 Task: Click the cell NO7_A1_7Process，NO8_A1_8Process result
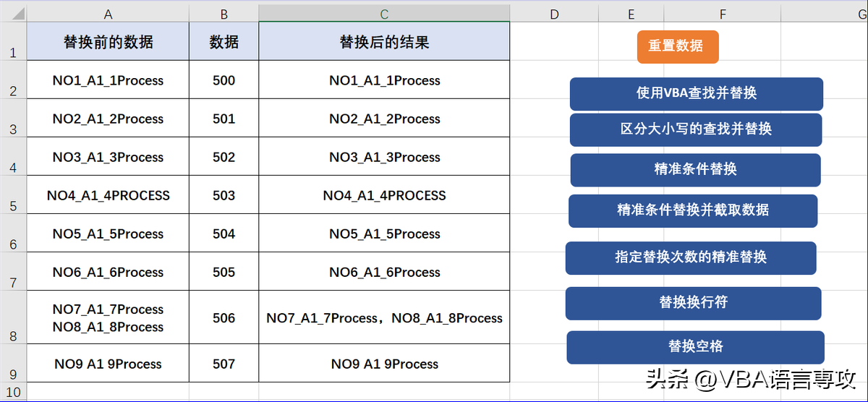(384, 318)
